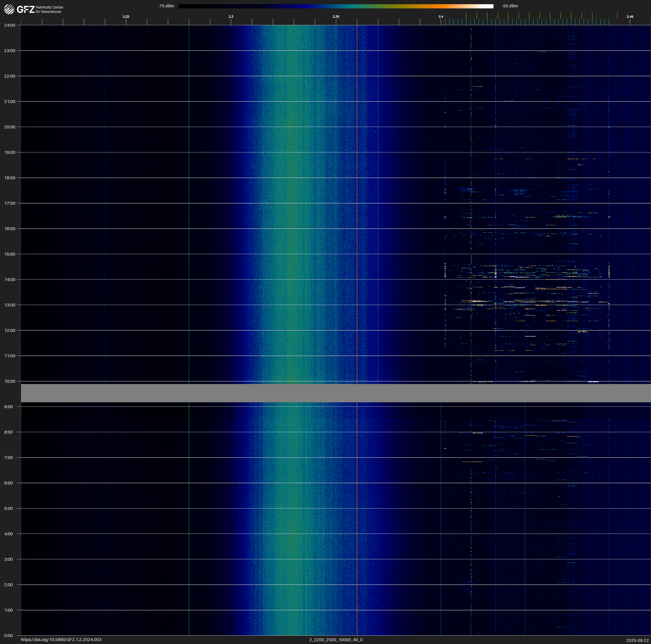Viewport: 651px width, 644px height.
Task: Click the GFZ striped globe logo
Action: coord(9,9)
